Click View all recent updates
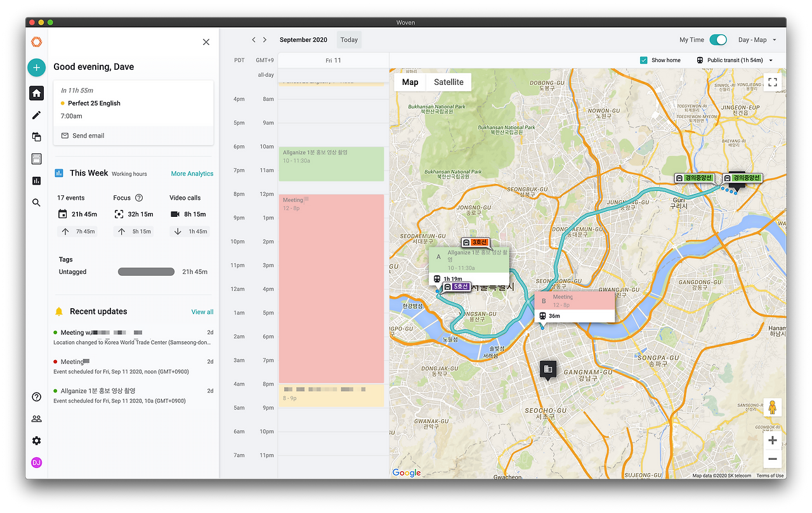This screenshot has width=812, height=513. pyautogui.click(x=202, y=312)
